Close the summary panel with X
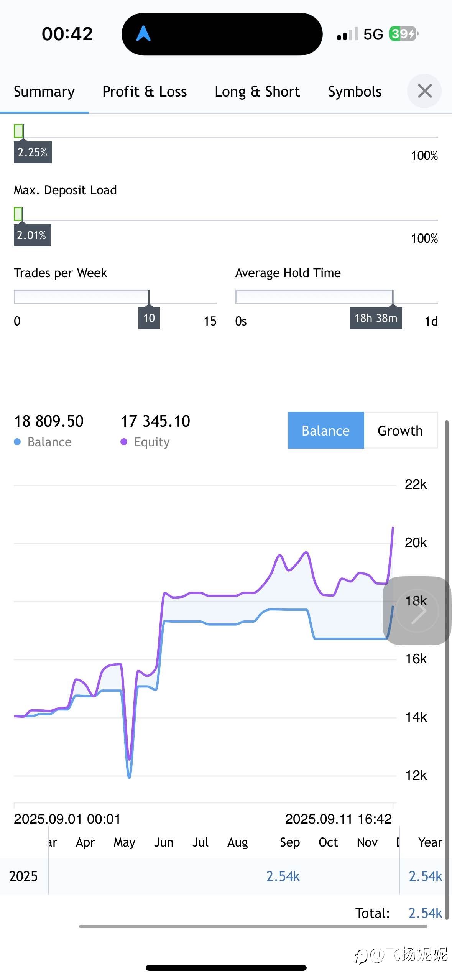 pos(424,91)
